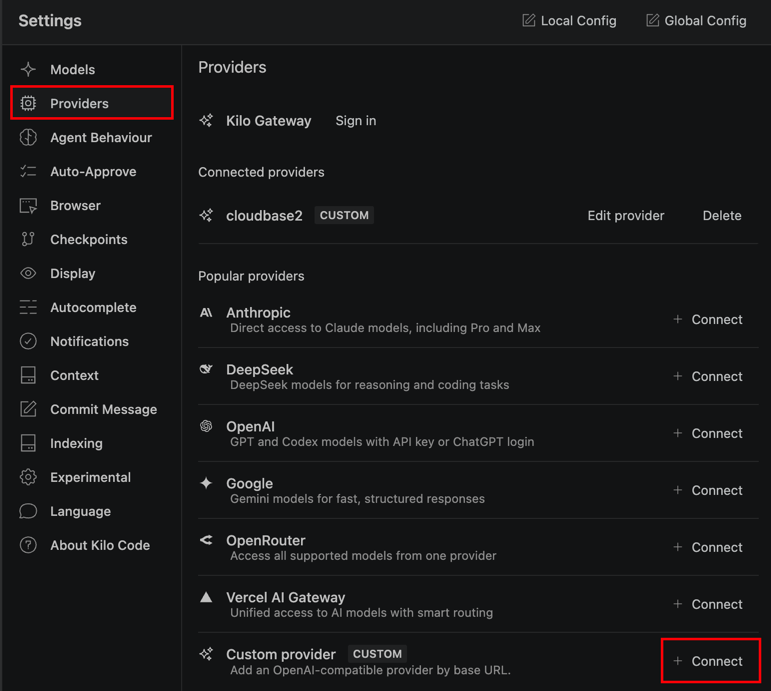Click the Commit Message pencil icon
771x691 pixels.
[x=28, y=409]
